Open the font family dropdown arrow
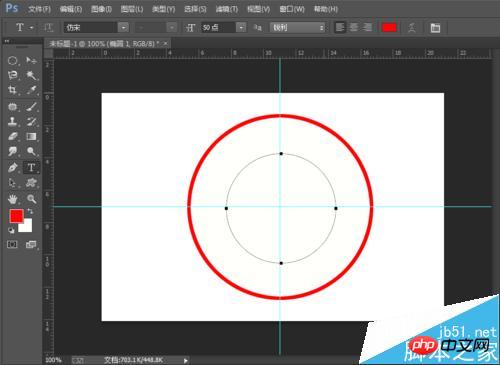Viewport: 500px width, 365px height. 123,27
